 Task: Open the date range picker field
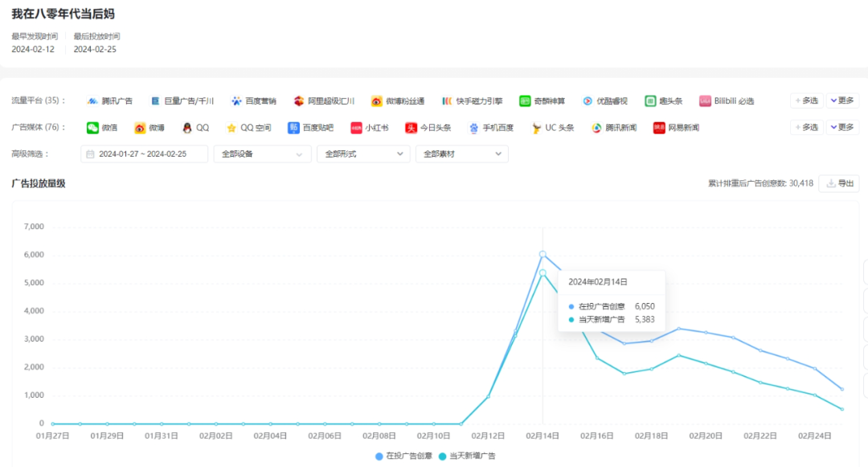[144, 154]
